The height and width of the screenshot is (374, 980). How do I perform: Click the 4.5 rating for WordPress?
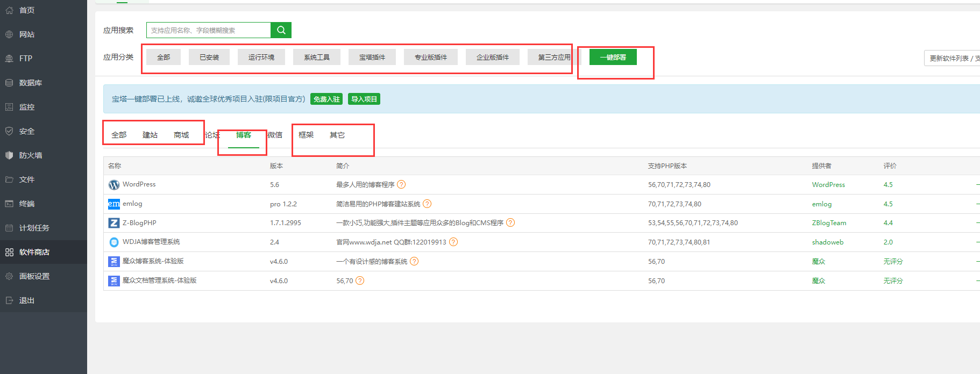click(x=888, y=184)
